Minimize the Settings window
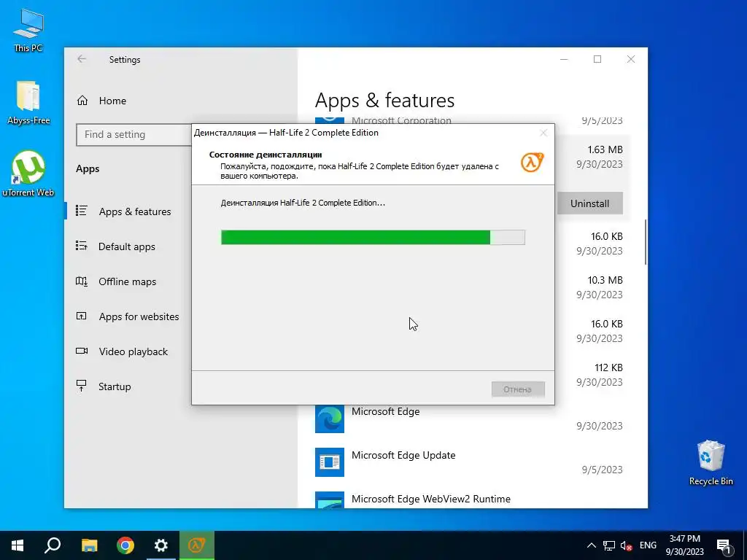This screenshot has width=747, height=560. [564, 59]
